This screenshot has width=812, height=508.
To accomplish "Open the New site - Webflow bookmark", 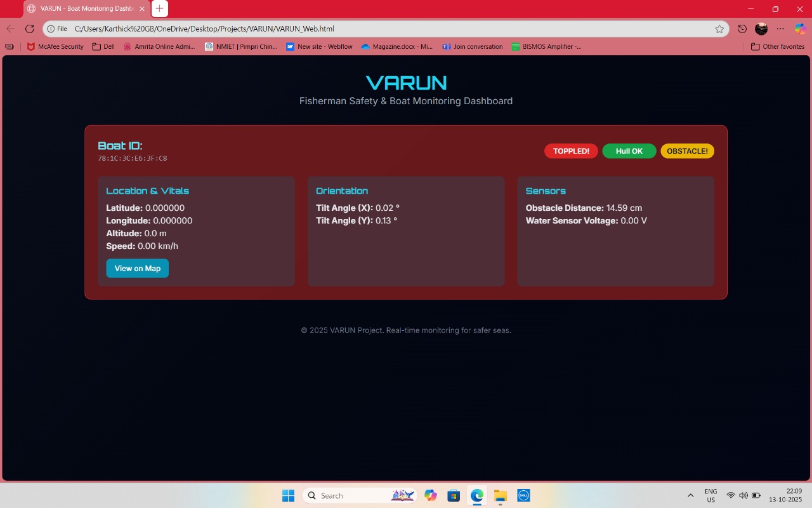I will [x=319, y=46].
